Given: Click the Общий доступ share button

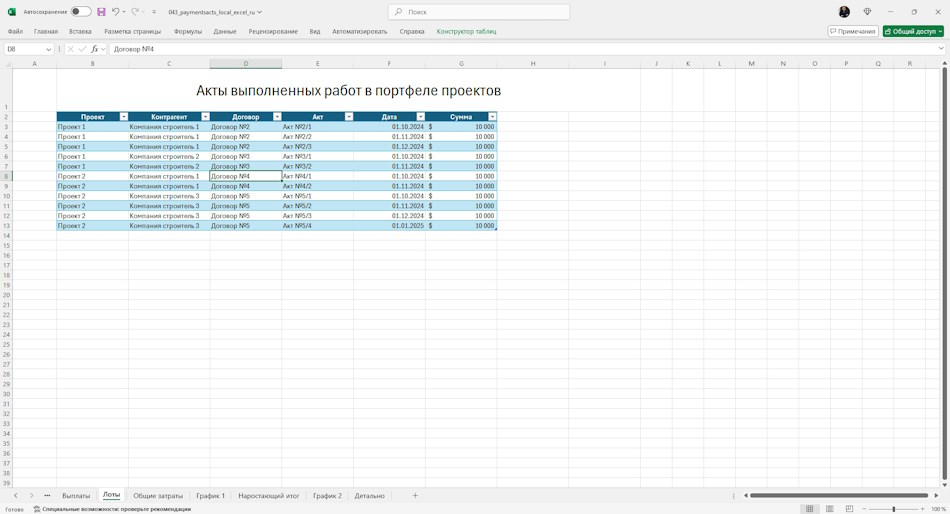Looking at the screenshot, I should click(913, 31).
